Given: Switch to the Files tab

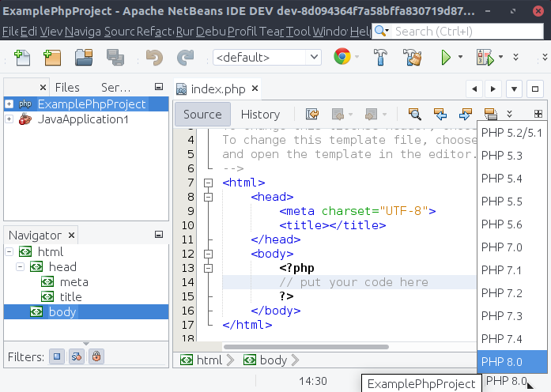Looking at the screenshot, I should pos(67,87).
